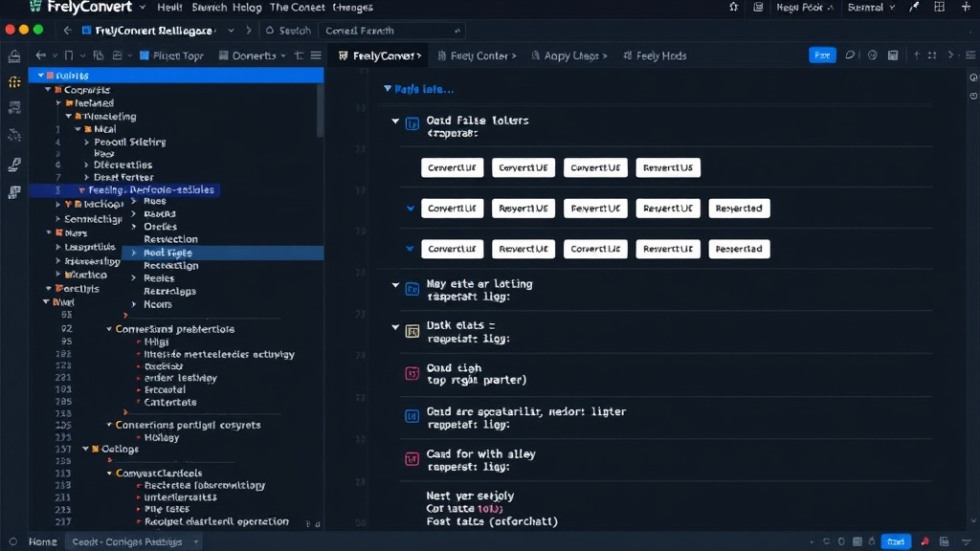This screenshot has height=551, width=980.
Task: Collapse the Dutk elats section
Action: click(x=395, y=327)
